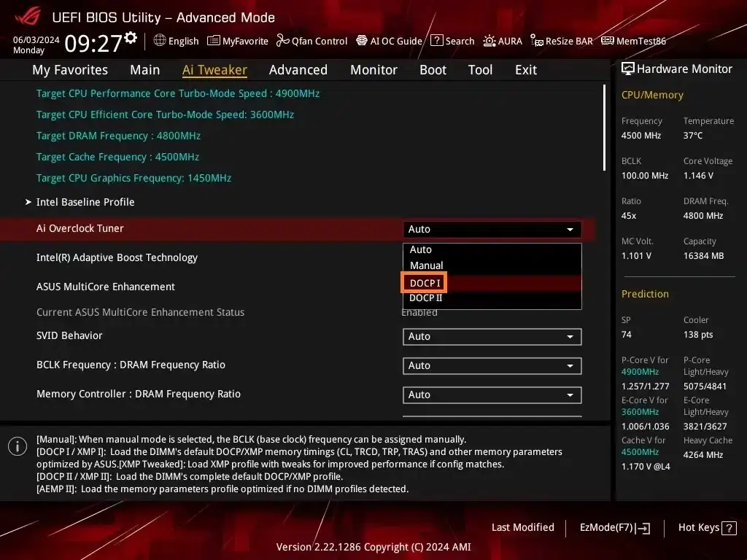Open the My Favorites tab
Image resolution: width=747 pixels, height=560 pixels.
(x=70, y=70)
